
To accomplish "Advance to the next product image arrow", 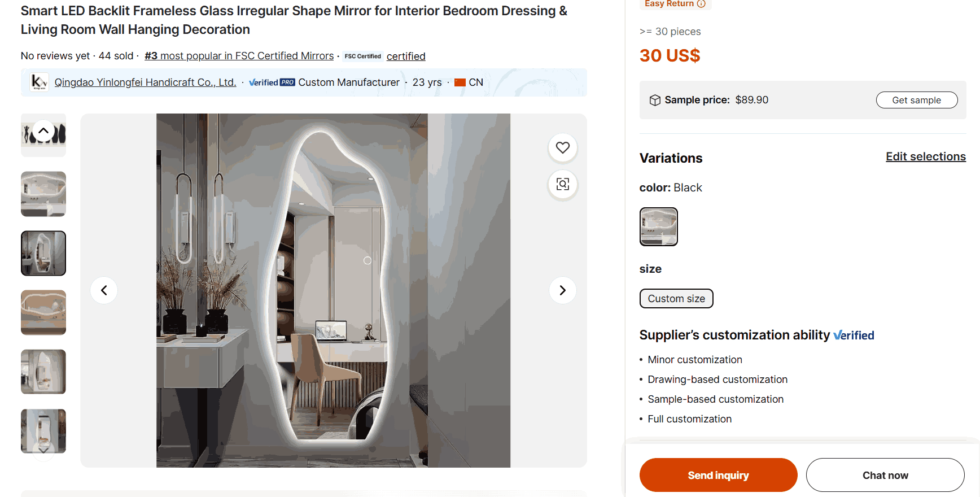I will click(x=563, y=290).
